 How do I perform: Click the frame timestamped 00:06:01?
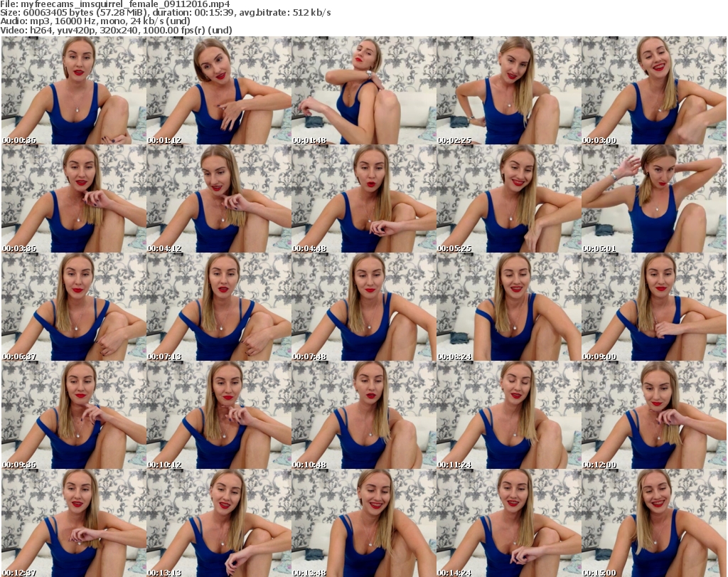(653, 199)
